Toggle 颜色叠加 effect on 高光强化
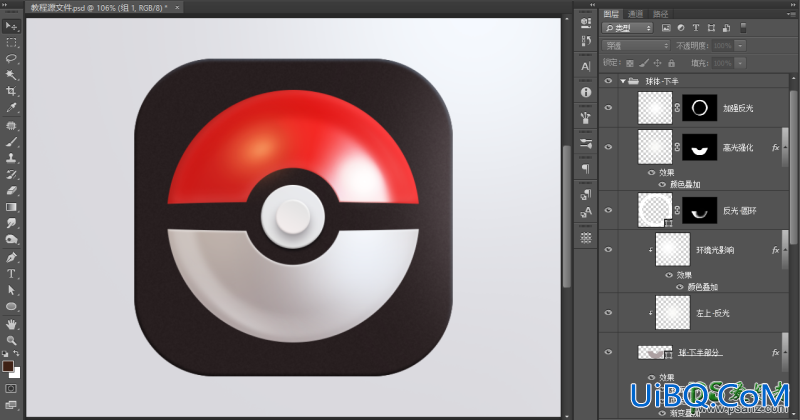800x420 pixels. click(x=662, y=184)
